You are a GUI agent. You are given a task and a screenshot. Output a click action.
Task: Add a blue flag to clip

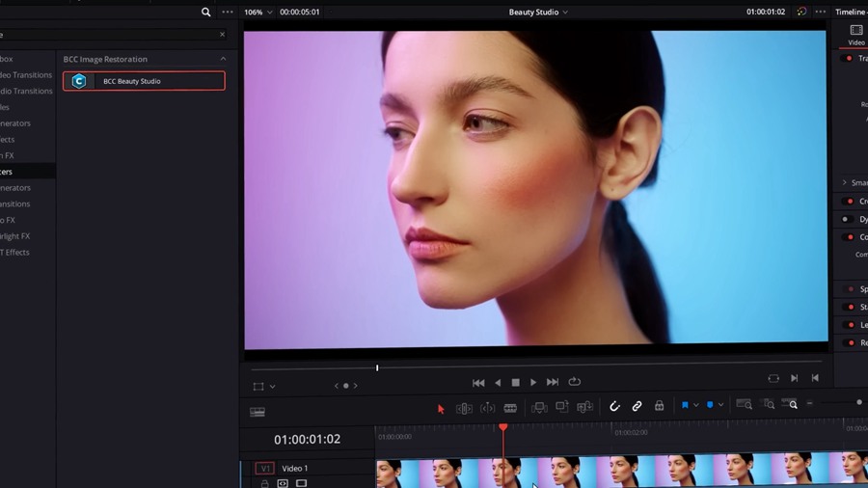click(x=685, y=405)
